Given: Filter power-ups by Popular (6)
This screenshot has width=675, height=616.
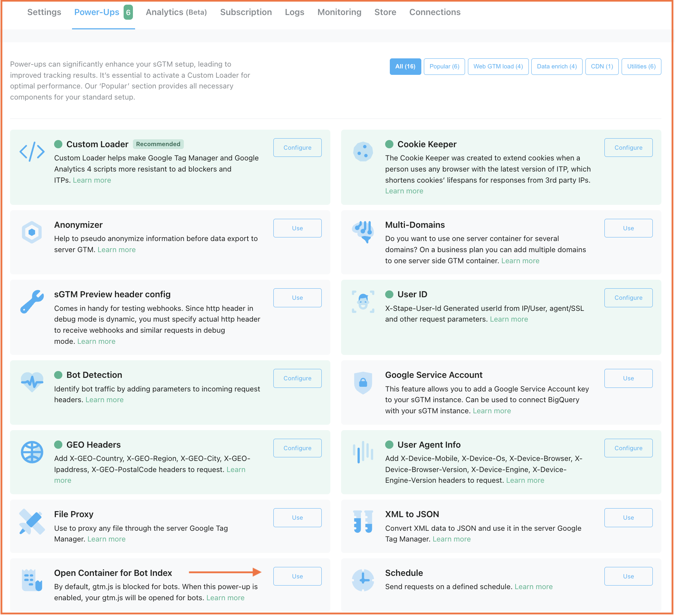Looking at the screenshot, I should tap(444, 67).
